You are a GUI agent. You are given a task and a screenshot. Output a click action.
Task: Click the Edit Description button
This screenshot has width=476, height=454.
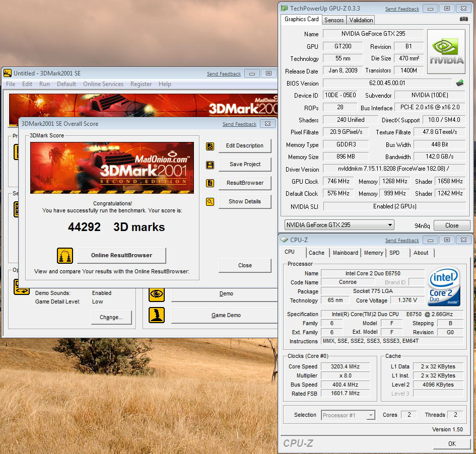[x=245, y=145]
